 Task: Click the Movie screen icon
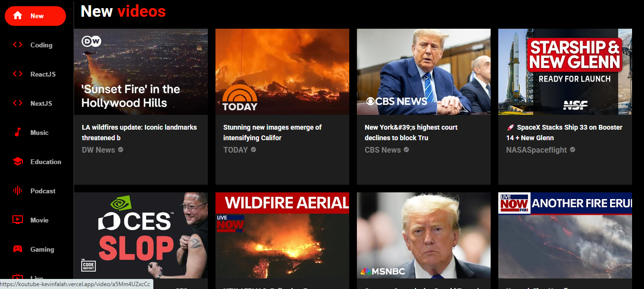[x=18, y=220]
